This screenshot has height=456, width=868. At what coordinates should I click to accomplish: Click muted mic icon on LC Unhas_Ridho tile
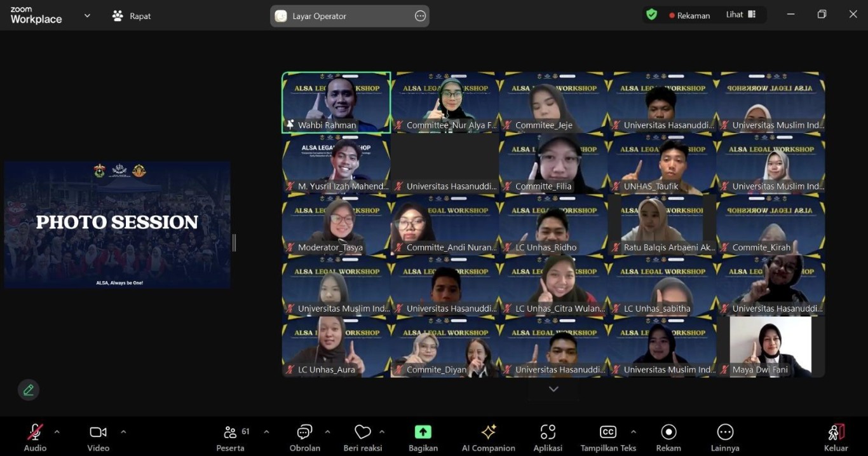pos(508,247)
